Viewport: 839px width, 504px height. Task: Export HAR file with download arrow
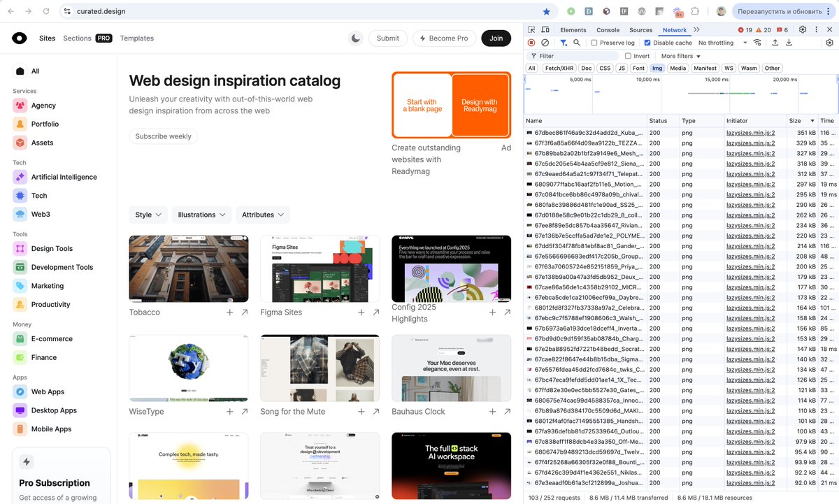pos(789,43)
